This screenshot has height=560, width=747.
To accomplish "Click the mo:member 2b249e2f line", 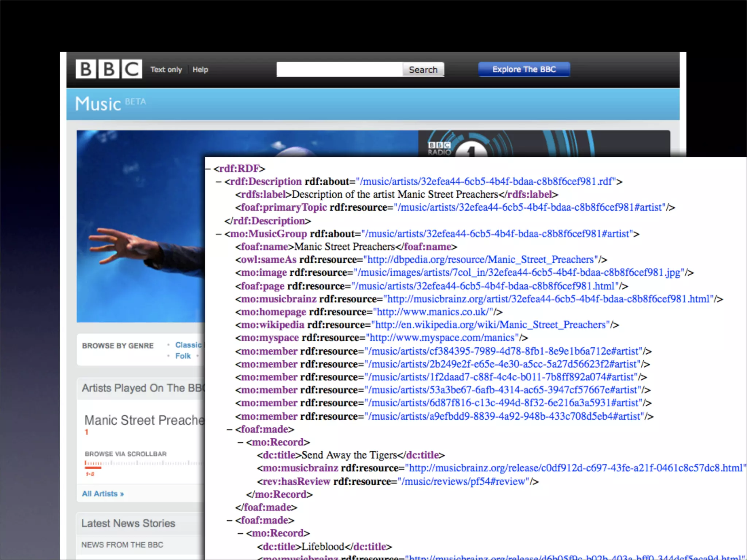I will pyautogui.click(x=442, y=364).
